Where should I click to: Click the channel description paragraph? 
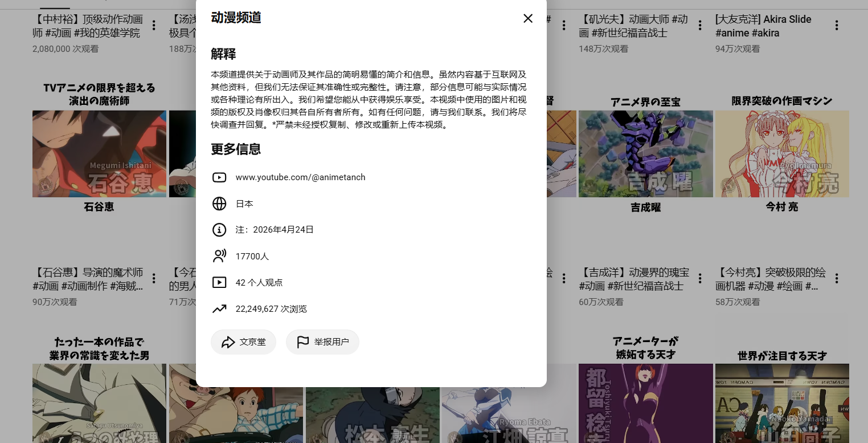(369, 99)
